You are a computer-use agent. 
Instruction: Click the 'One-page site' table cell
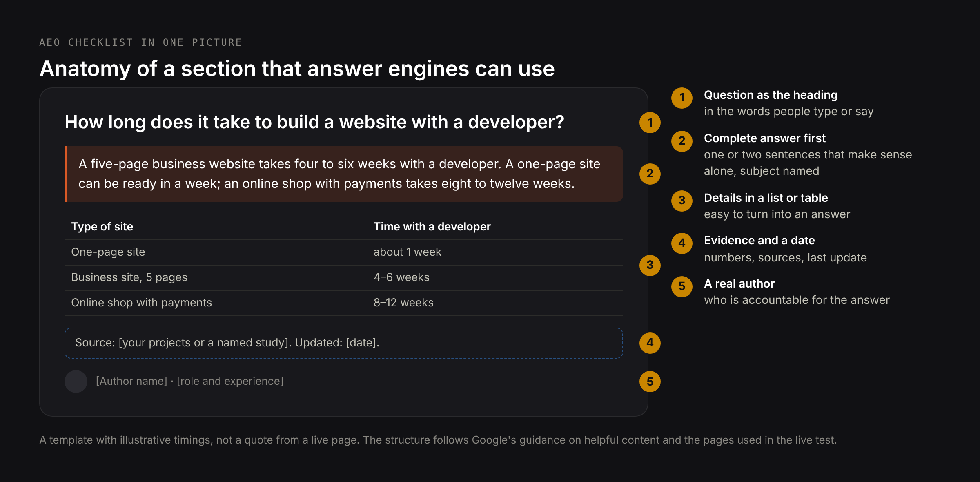(x=108, y=252)
